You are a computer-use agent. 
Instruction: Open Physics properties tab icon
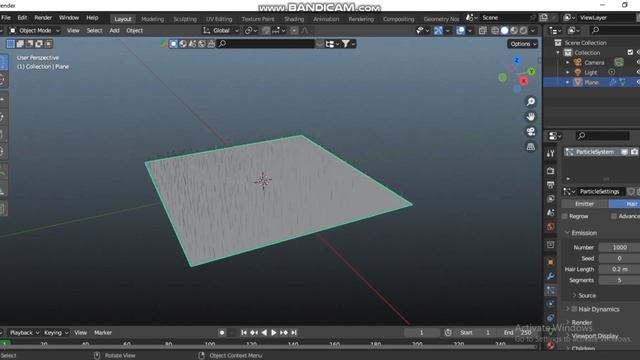coord(550,304)
